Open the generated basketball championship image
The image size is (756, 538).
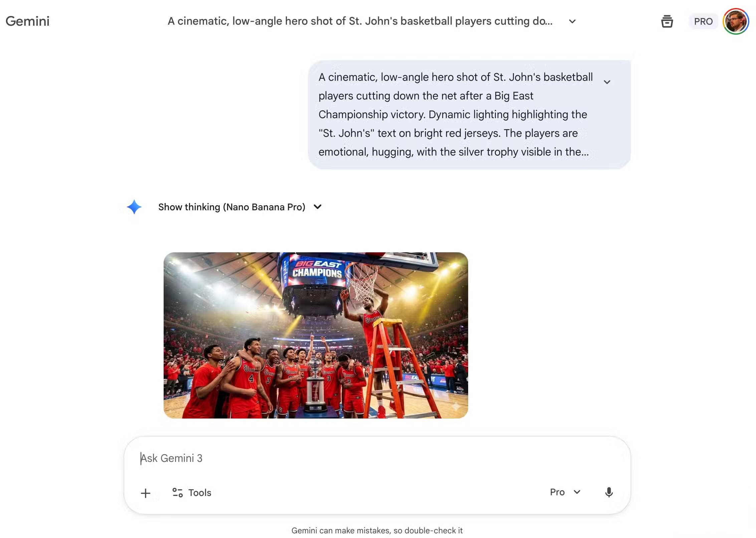click(x=316, y=335)
